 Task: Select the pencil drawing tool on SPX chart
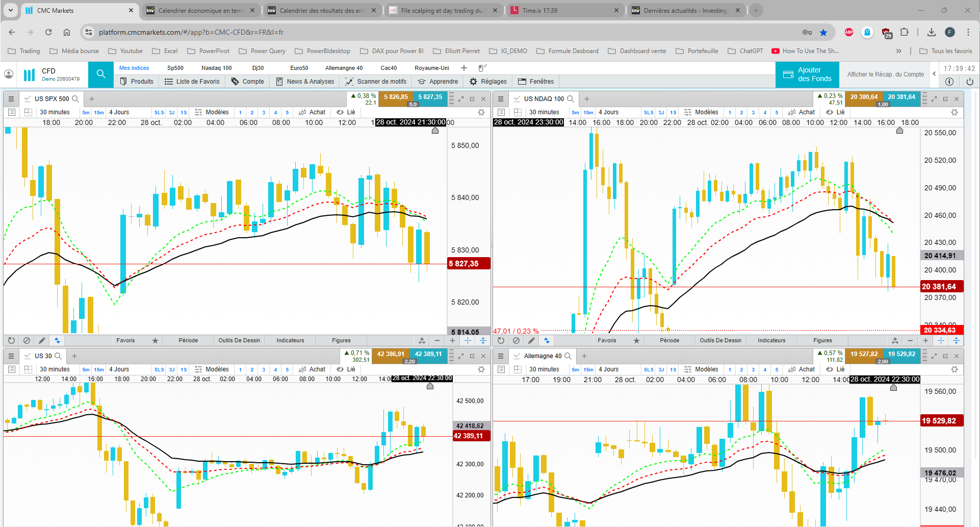[x=42, y=340]
